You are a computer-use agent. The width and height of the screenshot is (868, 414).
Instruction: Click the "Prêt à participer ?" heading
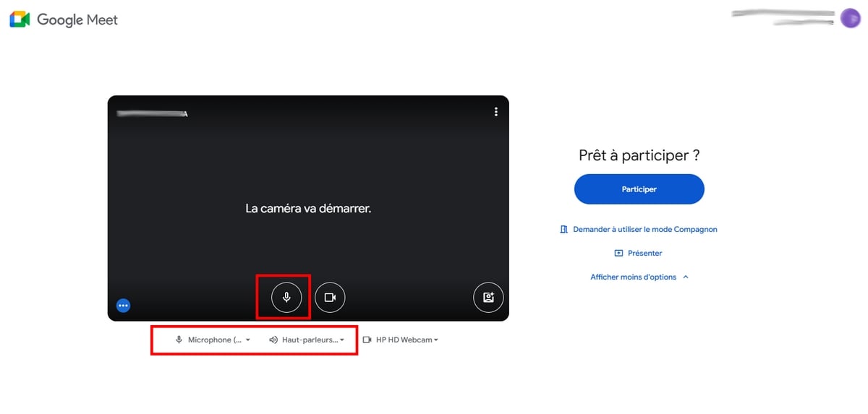click(x=639, y=155)
